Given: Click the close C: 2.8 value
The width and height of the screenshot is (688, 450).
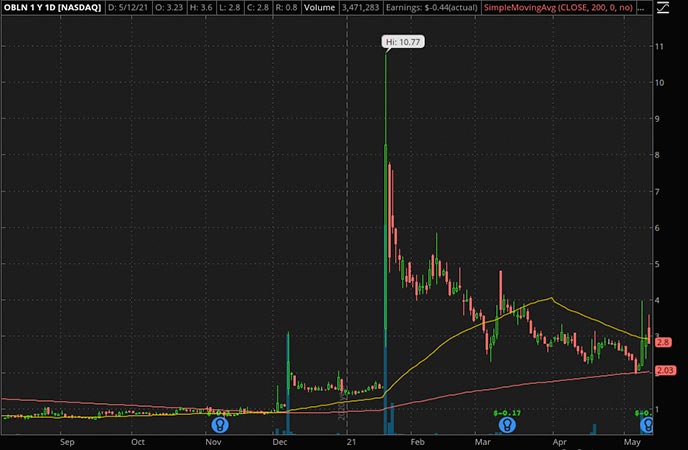Looking at the screenshot, I should 258,7.
